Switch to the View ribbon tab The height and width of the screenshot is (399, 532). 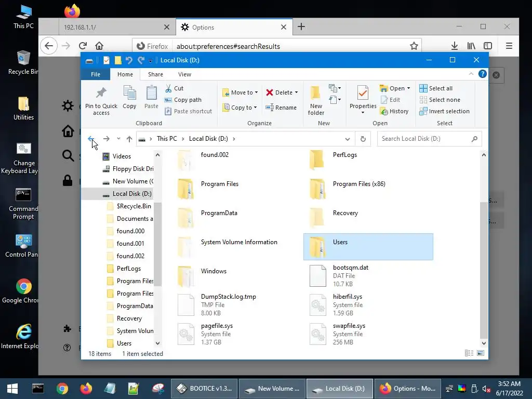(184, 74)
